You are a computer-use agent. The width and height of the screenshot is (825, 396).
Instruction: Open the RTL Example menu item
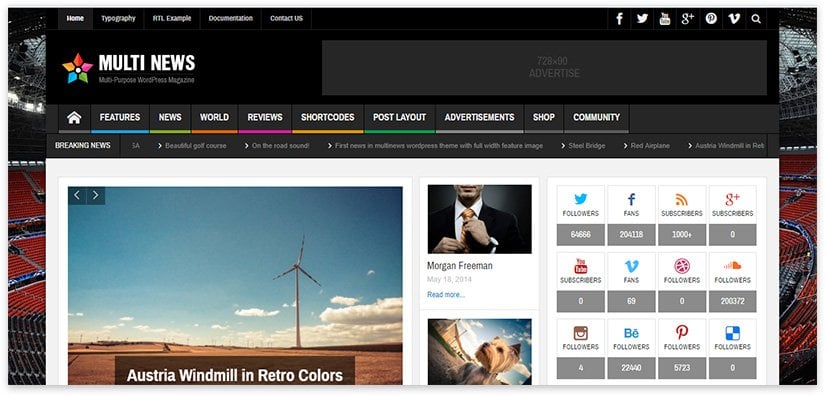tap(172, 18)
